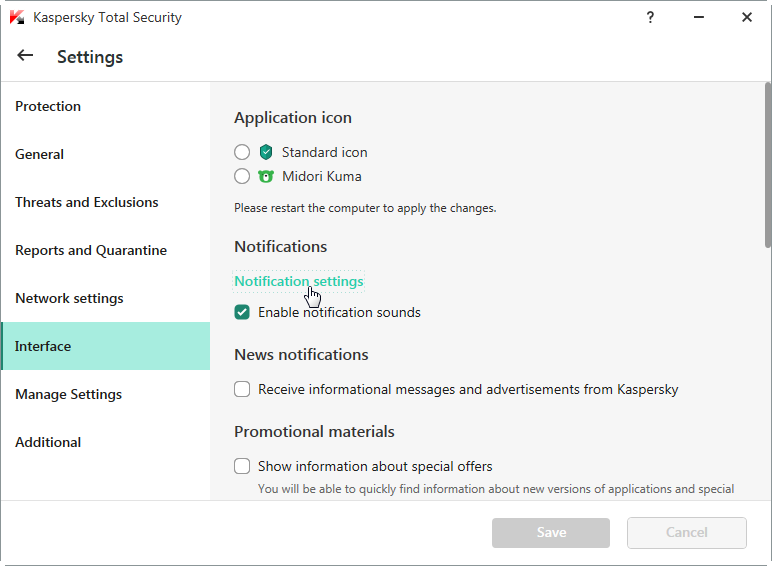Image resolution: width=772 pixels, height=566 pixels.
Task: Go back with the arrow icon
Action: [25, 56]
